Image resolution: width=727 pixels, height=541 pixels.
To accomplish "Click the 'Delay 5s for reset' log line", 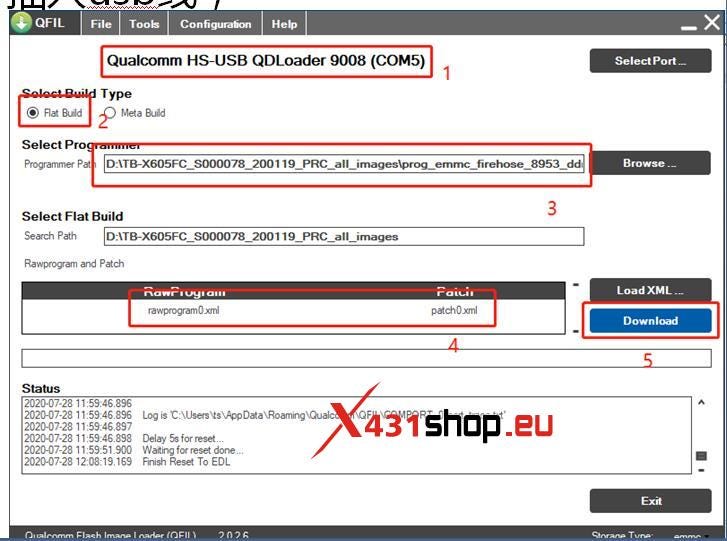I will pyautogui.click(x=183, y=439).
